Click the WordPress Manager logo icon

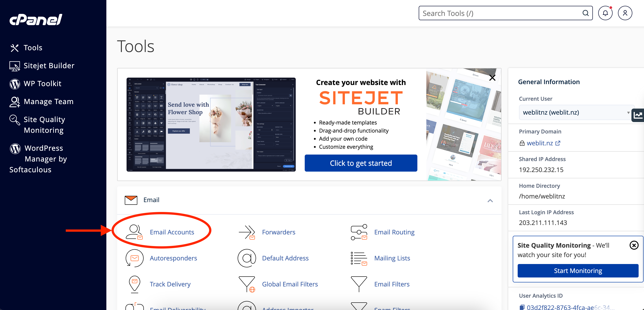15,148
